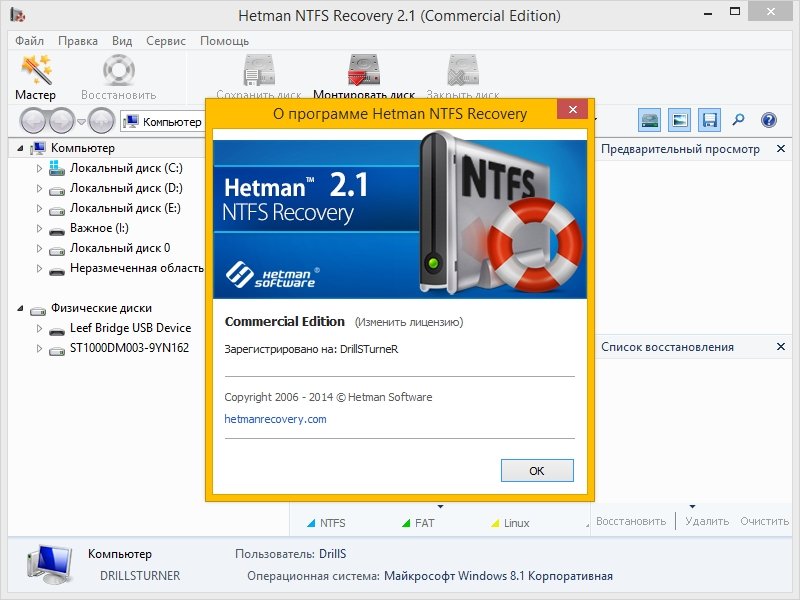The width and height of the screenshot is (800, 600).
Task: Click the DRILLSTURNER computer name text
Action: pos(140,576)
